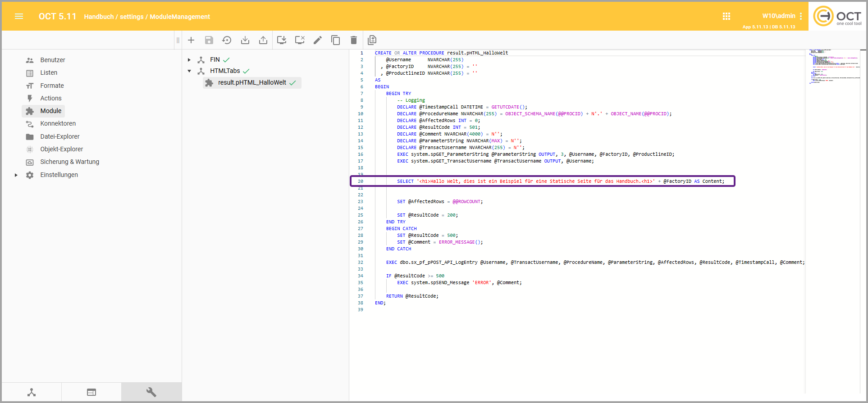Click the plus icon to add a module
Image resolution: width=868 pixels, height=403 pixels.
(191, 40)
